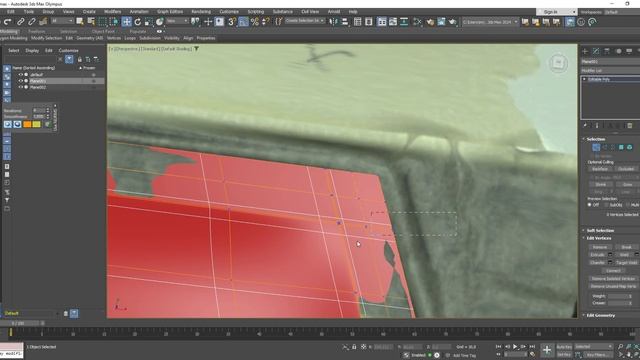Toggle the Percent Snap icon

(255, 22)
